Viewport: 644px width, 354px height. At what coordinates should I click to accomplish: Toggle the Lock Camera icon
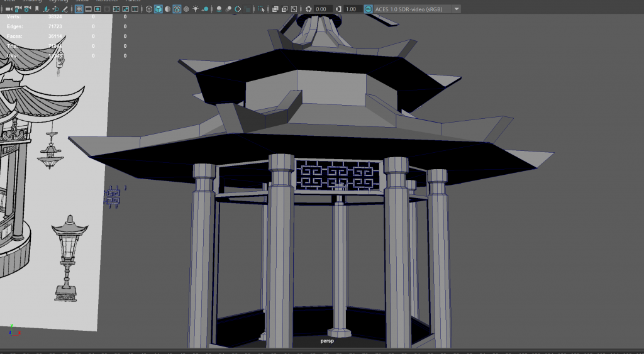[x=18, y=9]
